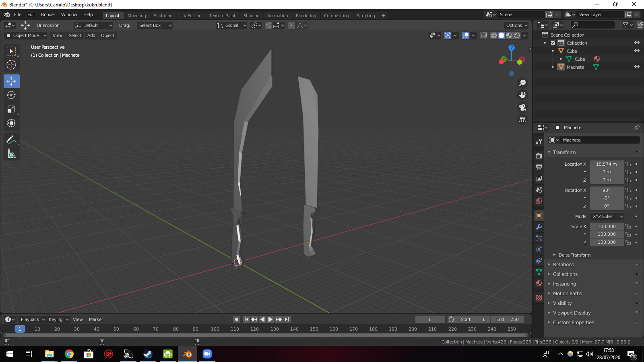Play the animation forward
This screenshot has height=362, width=644.
click(x=270, y=319)
